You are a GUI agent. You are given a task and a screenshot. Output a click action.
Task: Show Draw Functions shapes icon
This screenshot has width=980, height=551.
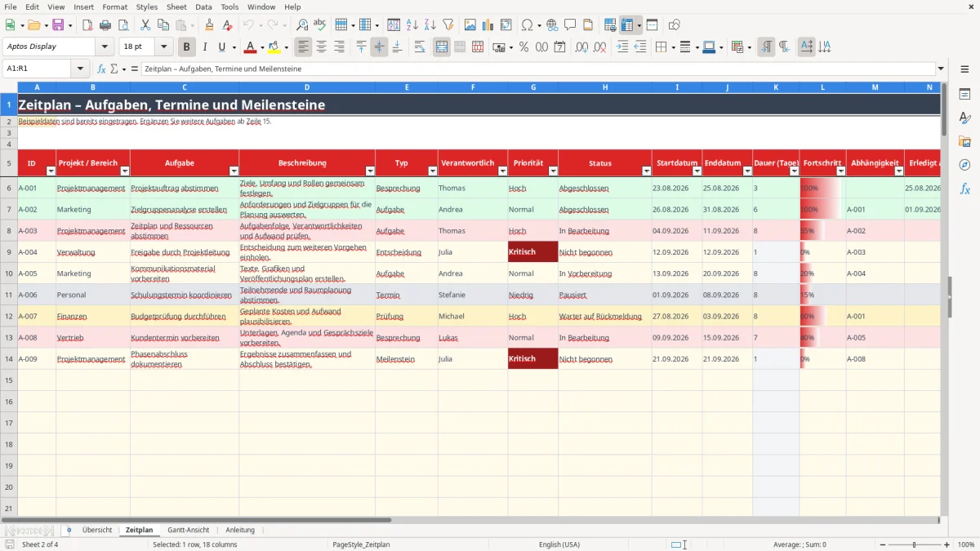[674, 25]
